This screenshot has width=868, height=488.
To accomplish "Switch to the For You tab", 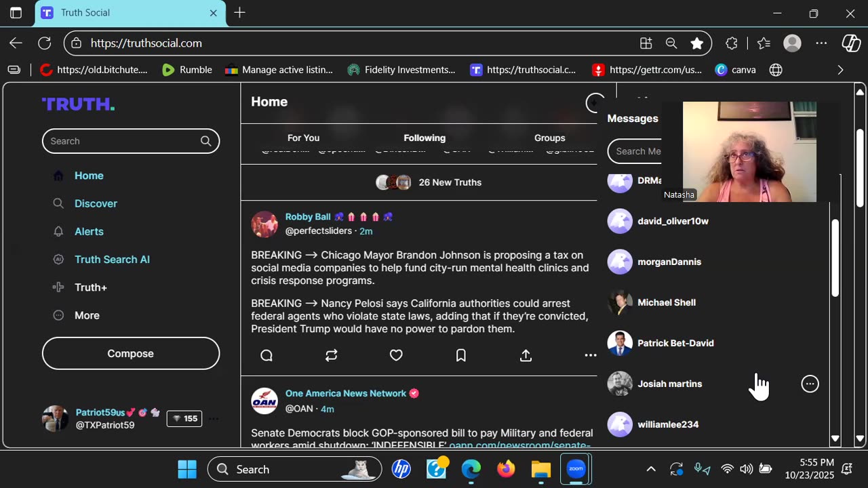I will click(303, 138).
